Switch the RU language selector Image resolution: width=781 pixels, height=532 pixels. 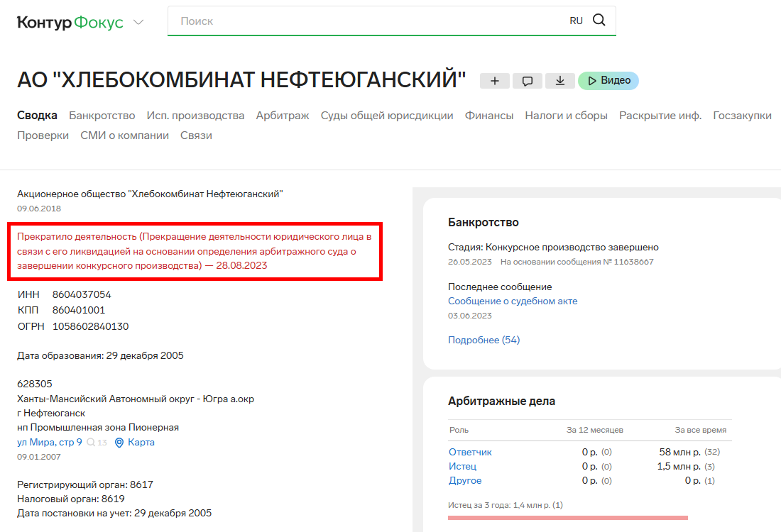click(x=577, y=21)
